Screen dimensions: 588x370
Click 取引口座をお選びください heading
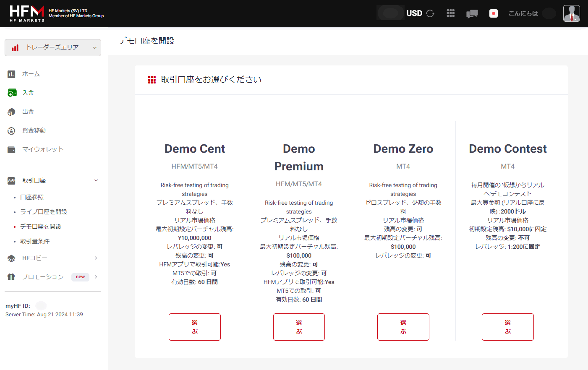tap(211, 80)
